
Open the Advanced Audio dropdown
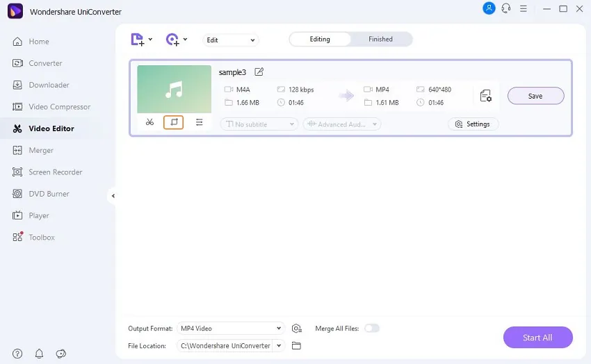click(x=342, y=124)
